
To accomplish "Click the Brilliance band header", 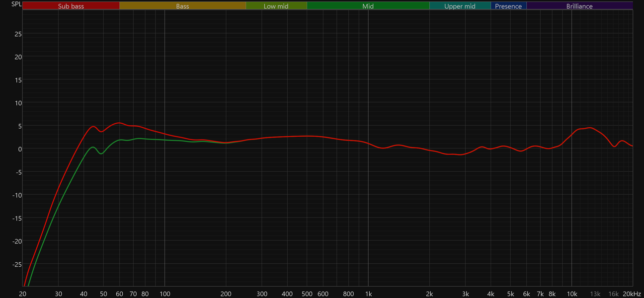I will (x=579, y=6).
